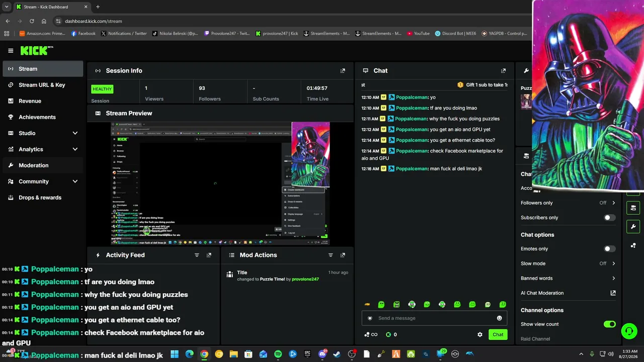This screenshot has height=362, width=644.
Task: Pop out the Session Info panel
Action: click(x=343, y=71)
